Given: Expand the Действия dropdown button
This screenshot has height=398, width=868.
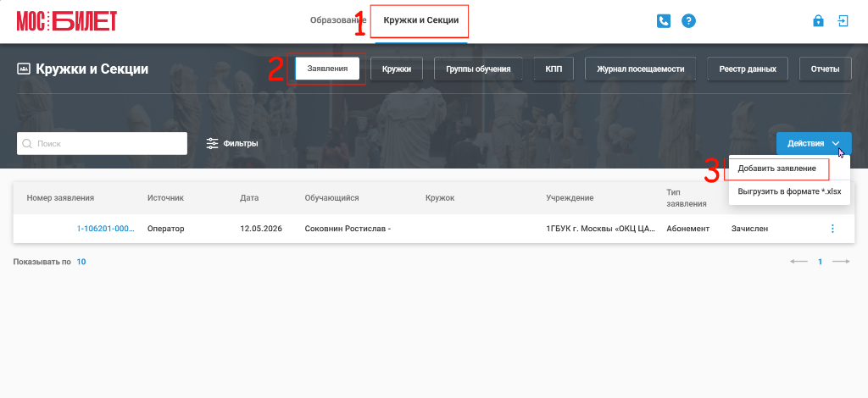Looking at the screenshot, I should pos(814,143).
